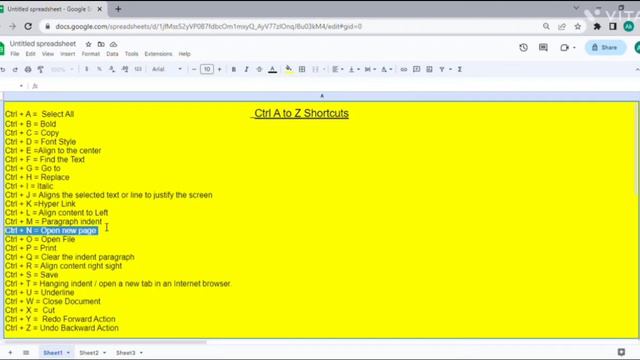Viewport: 640px width, 360px height.
Task: Decrease decimal places
Action: click(112, 69)
